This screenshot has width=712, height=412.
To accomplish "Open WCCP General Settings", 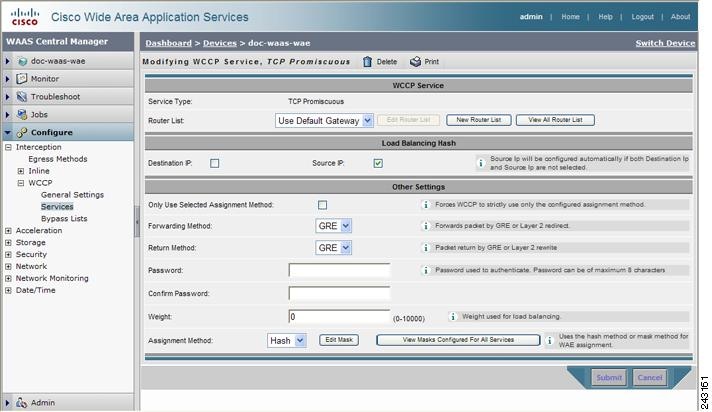I will pos(72,194).
